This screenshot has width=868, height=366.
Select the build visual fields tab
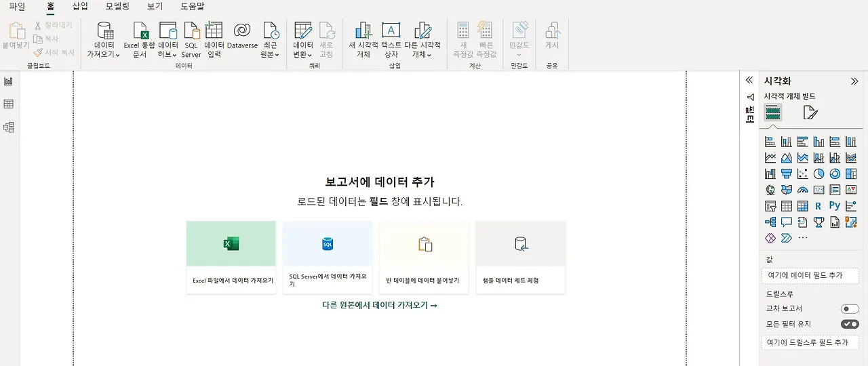click(773, 113)
